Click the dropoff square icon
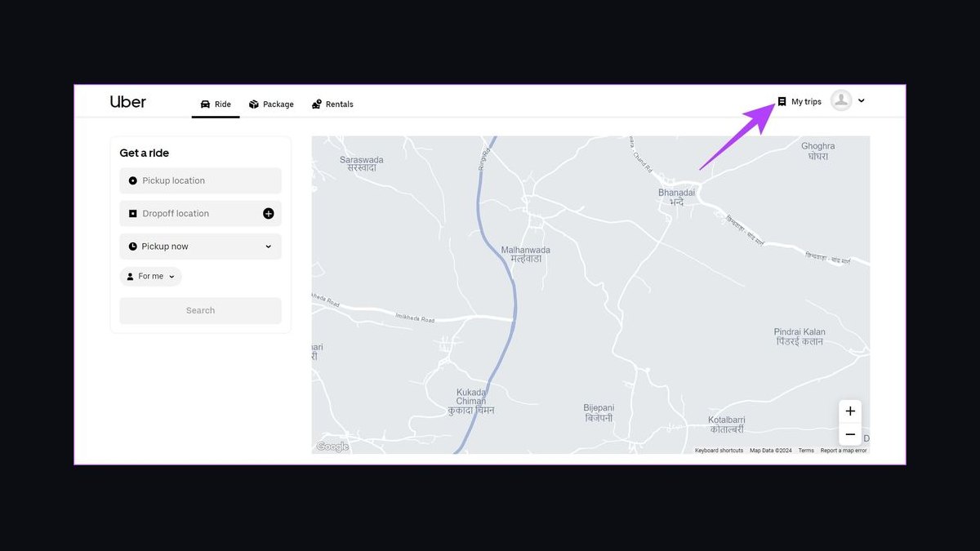Viewport: 980px width, 551px height. (132, 213)
